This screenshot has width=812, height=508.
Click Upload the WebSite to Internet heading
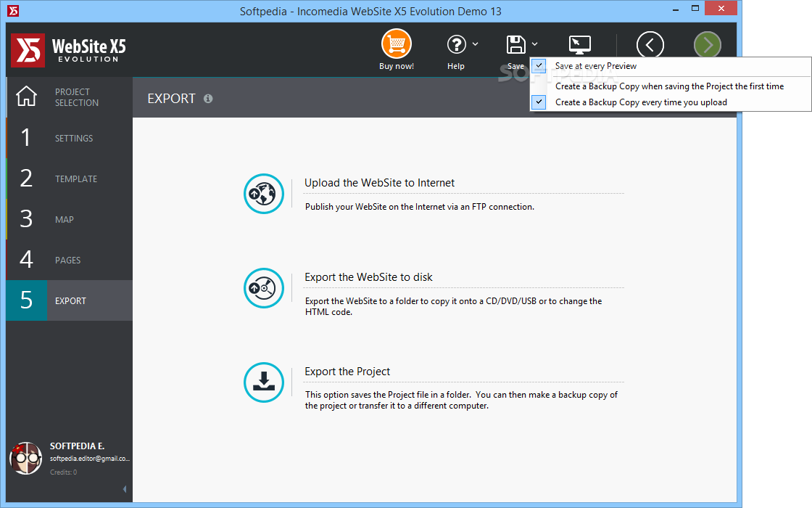379,183
